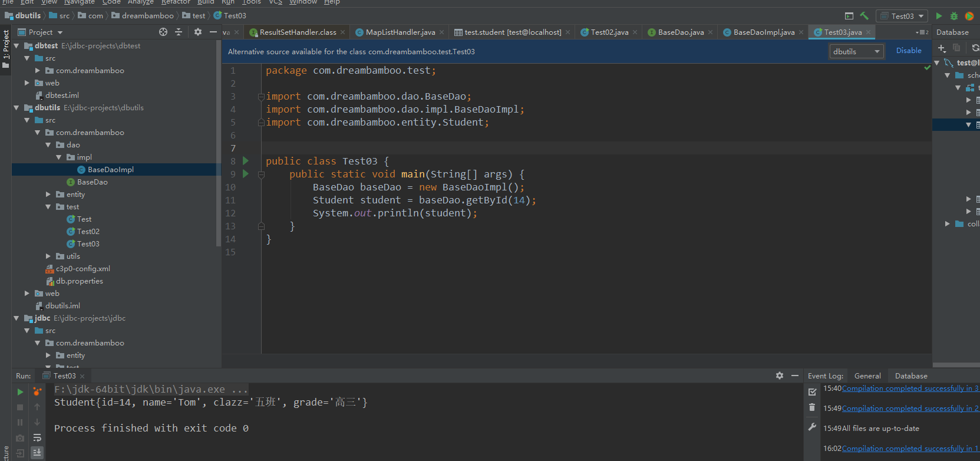The width and height of the screenshot is (980, 461).
Task: Open Run panel settings gear
Action: [x=780, y=376]
